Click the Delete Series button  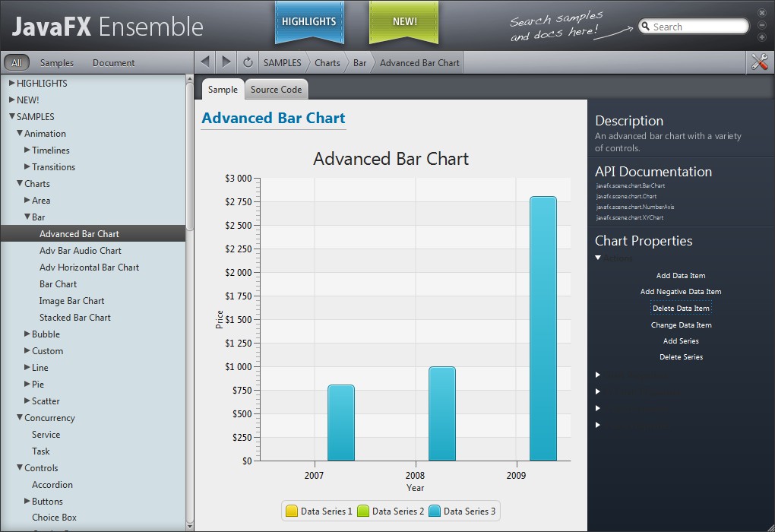coord(681,357)
